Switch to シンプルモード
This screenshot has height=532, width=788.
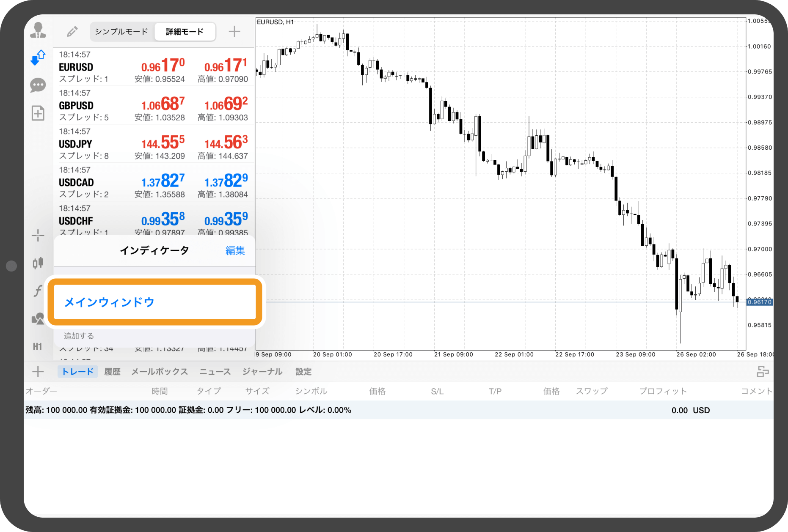pyautogui.click(x=121, y=32)
